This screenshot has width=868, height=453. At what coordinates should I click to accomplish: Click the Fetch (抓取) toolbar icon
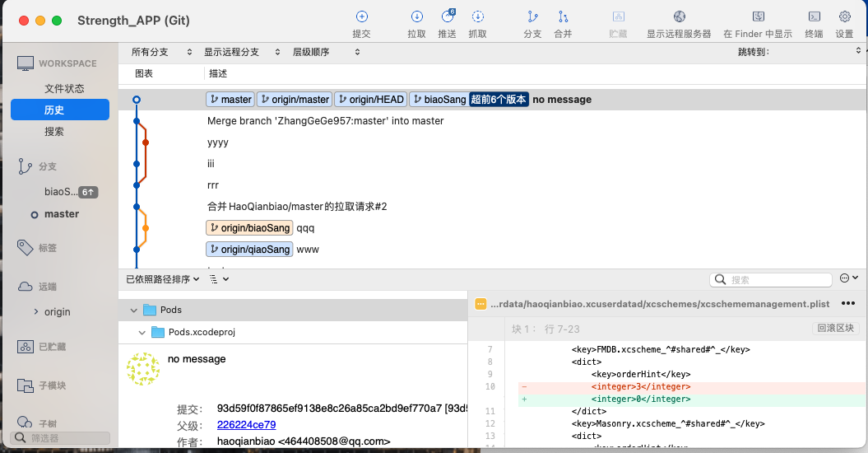pos(478,16)
